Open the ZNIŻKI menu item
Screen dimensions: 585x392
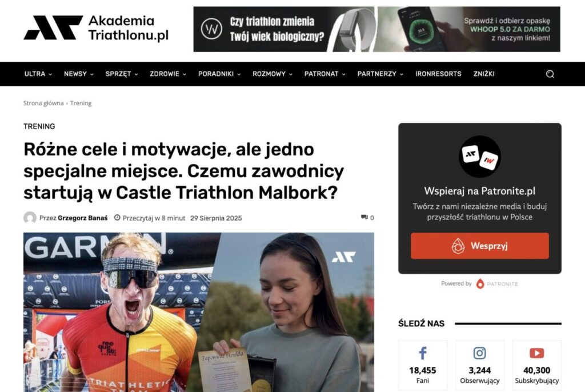pos(484,74)
